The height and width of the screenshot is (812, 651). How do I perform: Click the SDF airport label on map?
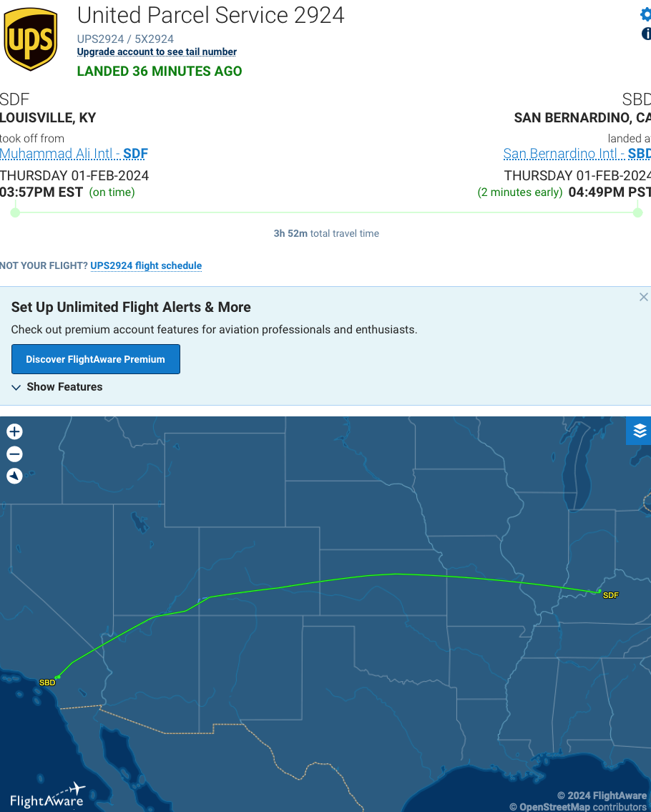tap(610, 595)
